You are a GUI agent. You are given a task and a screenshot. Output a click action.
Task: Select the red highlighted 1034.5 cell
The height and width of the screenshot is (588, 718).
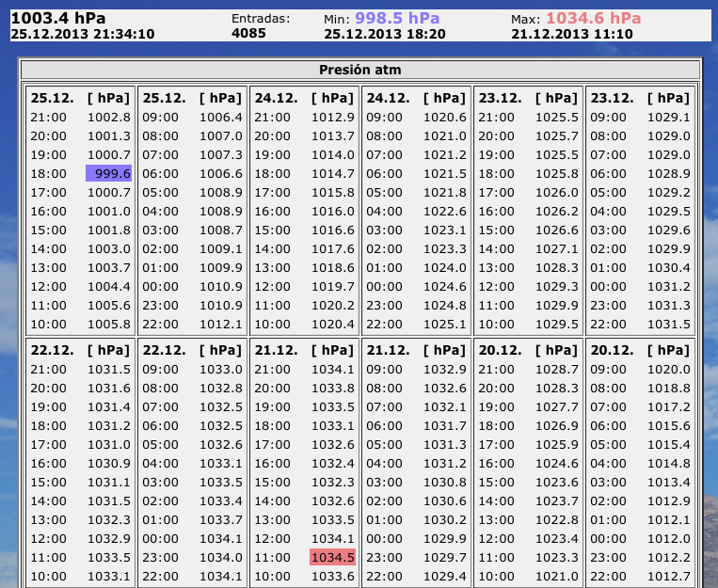(332, 557)
